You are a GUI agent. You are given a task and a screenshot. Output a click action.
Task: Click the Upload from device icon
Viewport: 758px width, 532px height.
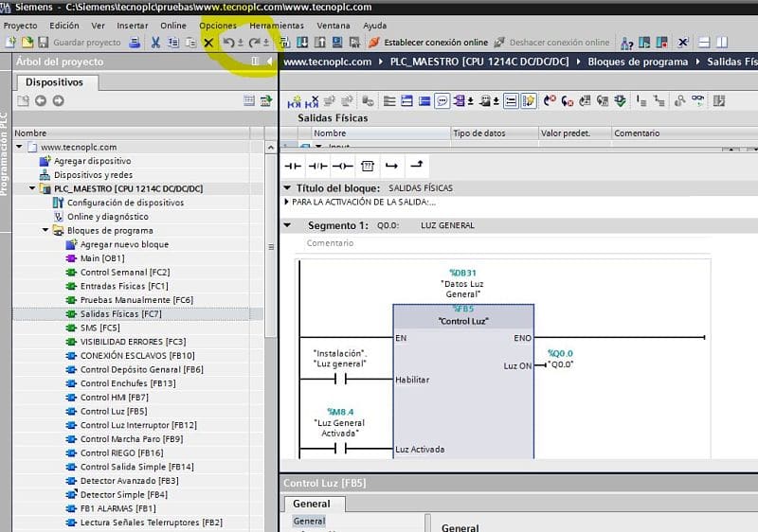pos(319,43)
